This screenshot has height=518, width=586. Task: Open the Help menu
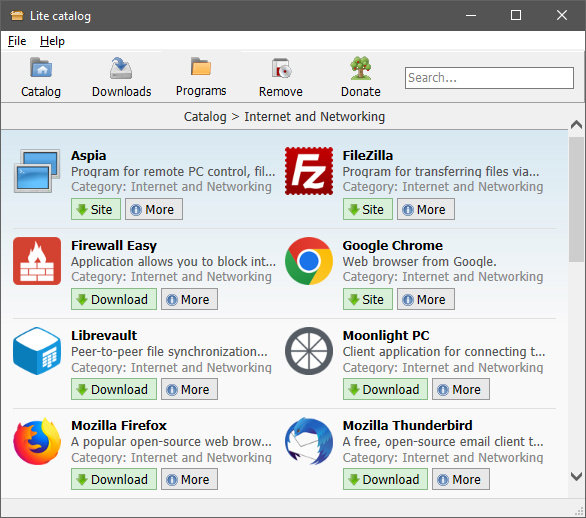point(52,41)
